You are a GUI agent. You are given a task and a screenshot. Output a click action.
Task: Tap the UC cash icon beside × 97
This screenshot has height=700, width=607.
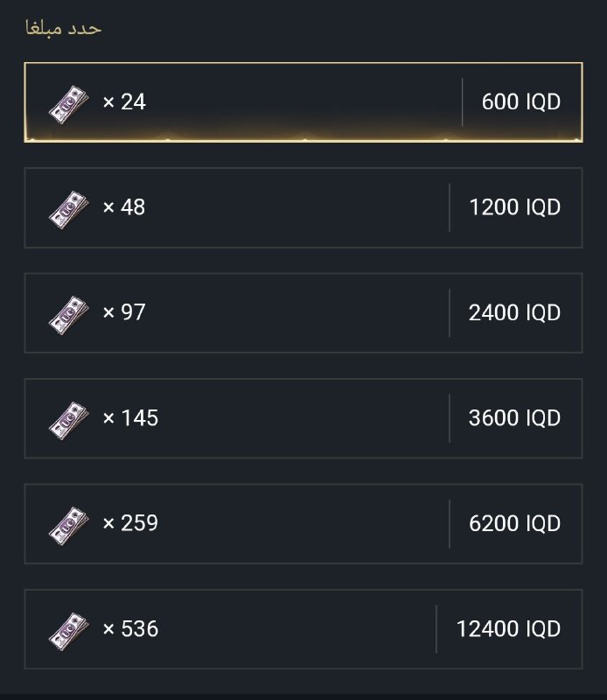(x=69, y=316)
